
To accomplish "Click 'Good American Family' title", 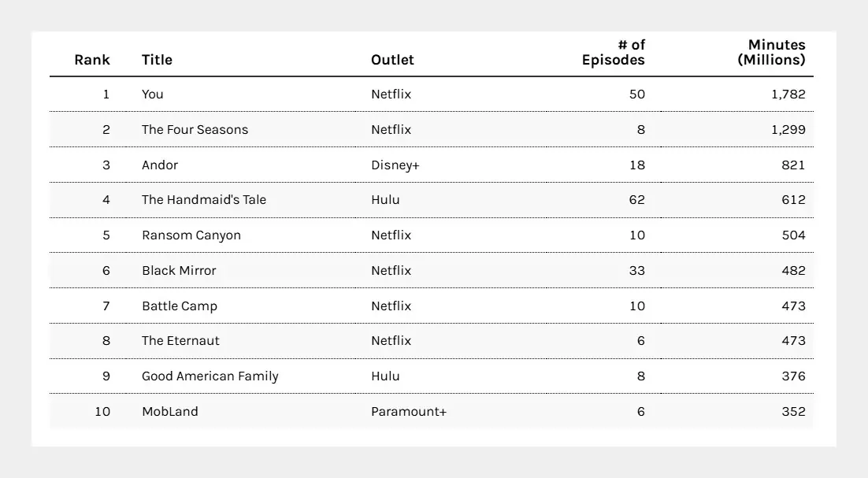I will coord(210,376).
